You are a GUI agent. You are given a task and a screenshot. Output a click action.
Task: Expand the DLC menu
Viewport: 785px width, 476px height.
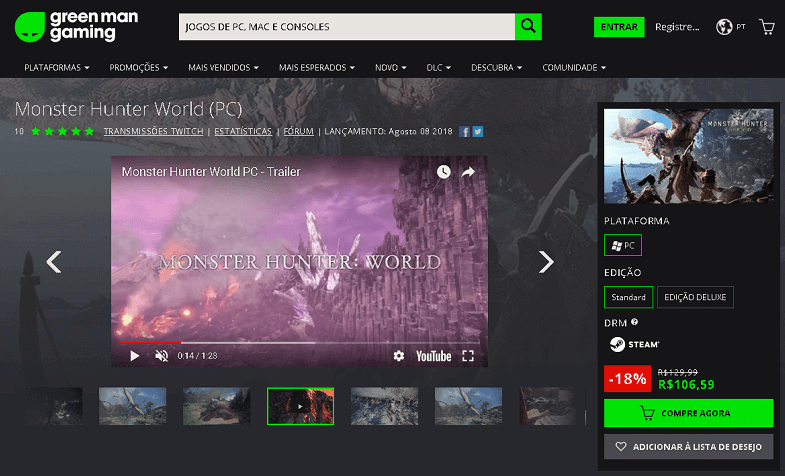click(x=439, y=68)
